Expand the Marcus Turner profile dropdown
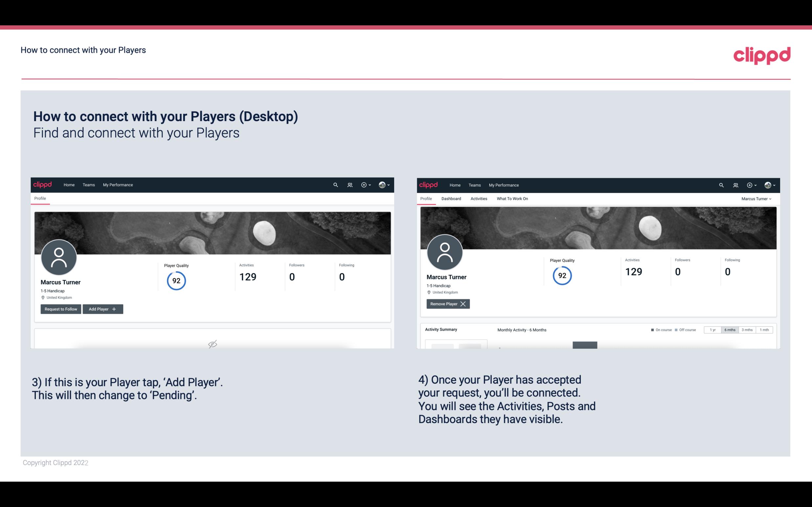 click(x=756, y=199)
